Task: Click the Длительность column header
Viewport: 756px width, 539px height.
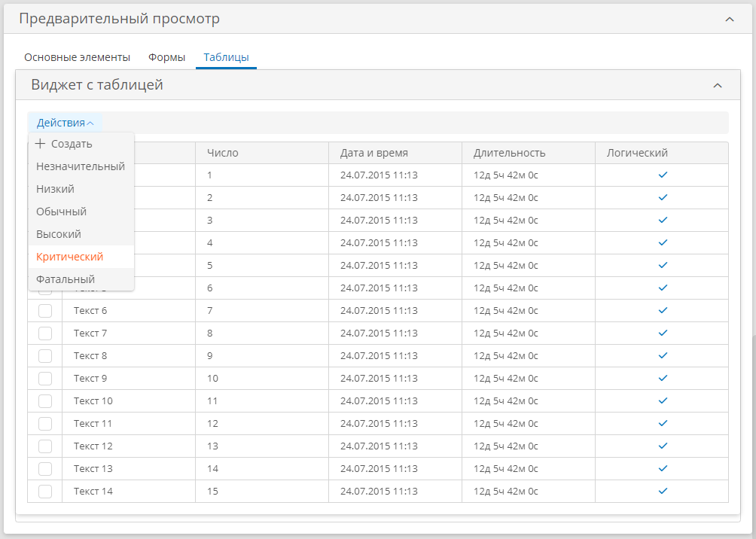Action: (529, 153)
